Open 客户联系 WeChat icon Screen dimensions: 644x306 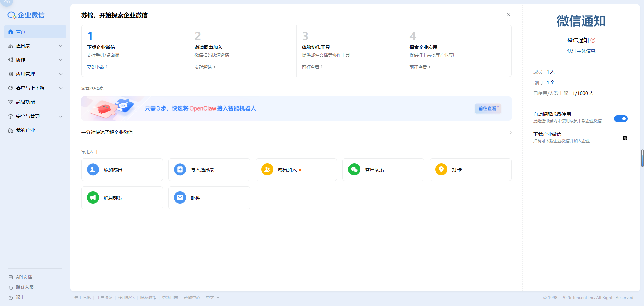coord(354,170)
